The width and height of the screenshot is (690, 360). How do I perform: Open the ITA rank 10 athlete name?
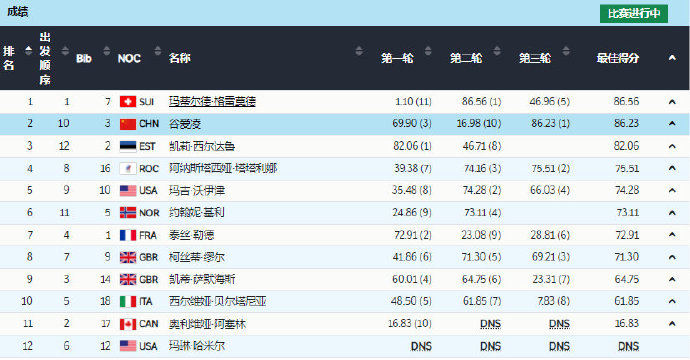218,301
